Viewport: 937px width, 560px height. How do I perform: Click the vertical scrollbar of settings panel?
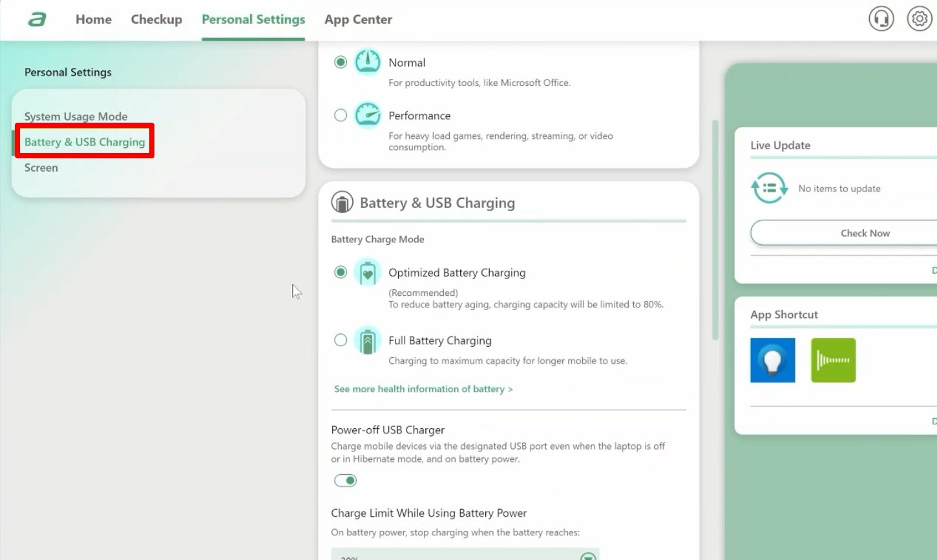click(x=715, y=229)
